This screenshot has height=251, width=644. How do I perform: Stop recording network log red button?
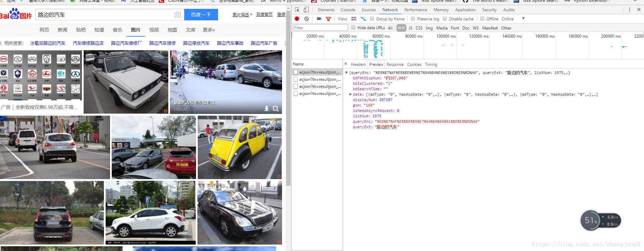(297, 19)
